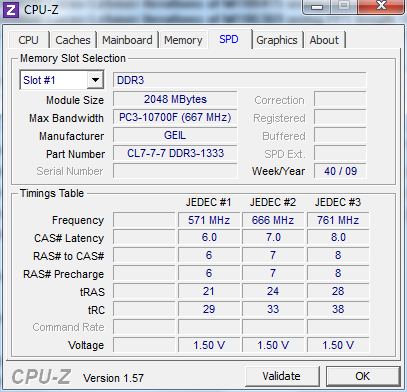Click the Voltage row label
407x392 pixels.
tap(86, 345)
